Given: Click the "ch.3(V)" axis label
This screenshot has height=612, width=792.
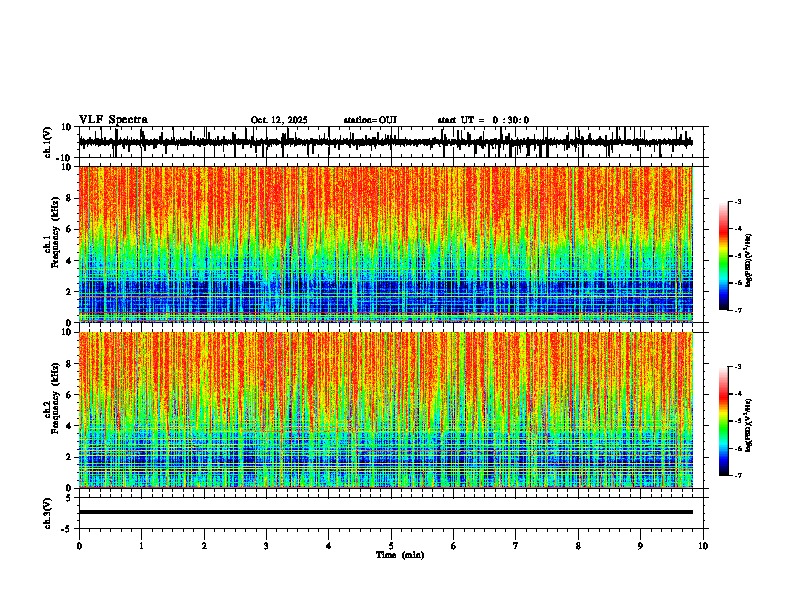Looking at the screenshot, I should pyautogui.click(x=48, y=514).
